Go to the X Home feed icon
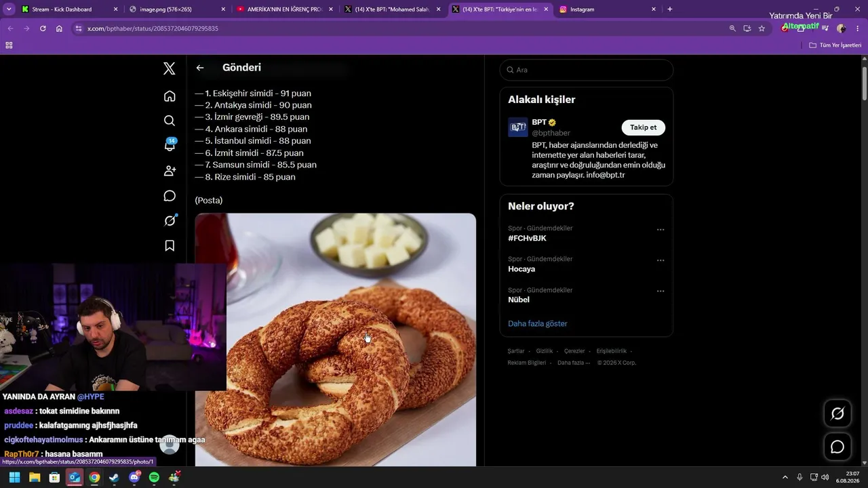The image size is (868, 488). click(x=170, y=96)
